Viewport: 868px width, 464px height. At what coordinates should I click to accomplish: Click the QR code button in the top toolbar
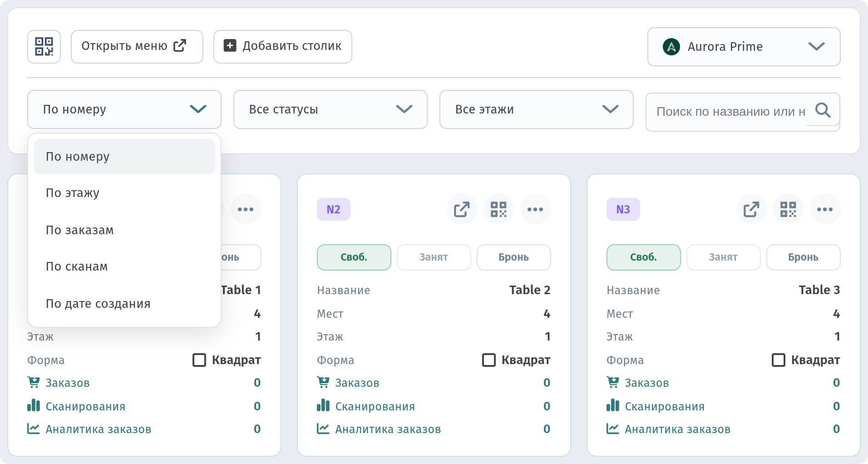click(44, 46)
